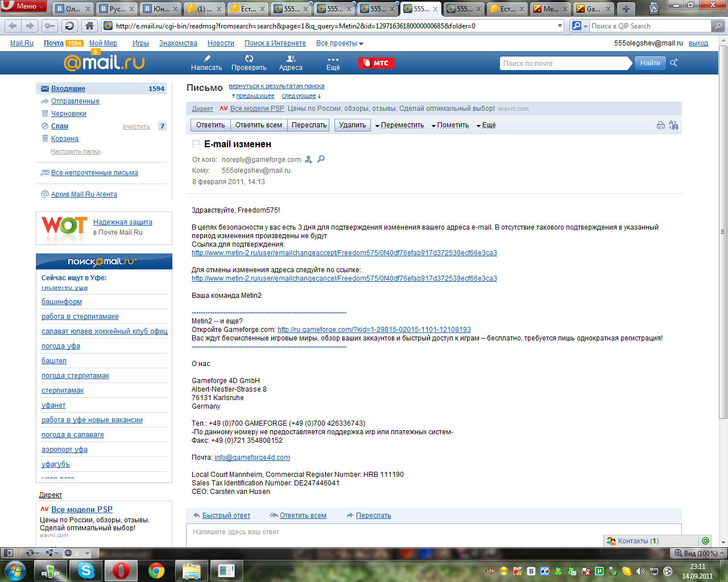The image size is (728, 582).
Task: Click the Найти search button
Action: (x=650, y=63)
